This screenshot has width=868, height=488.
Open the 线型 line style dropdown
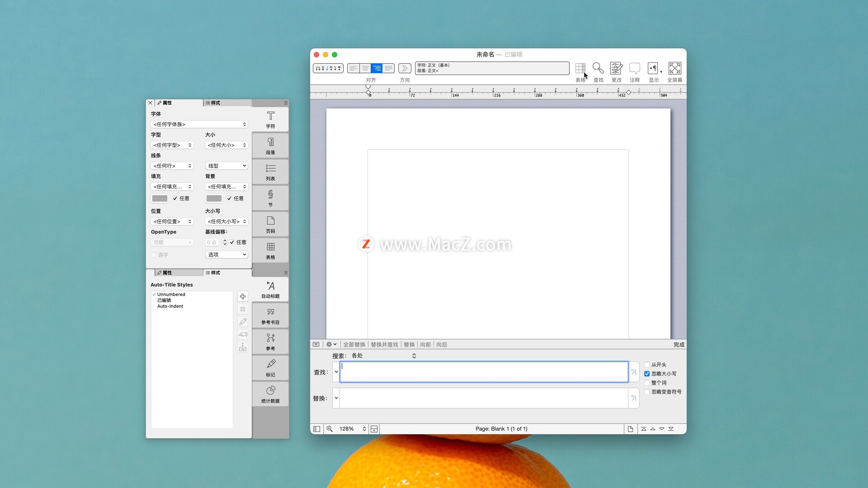226,166
